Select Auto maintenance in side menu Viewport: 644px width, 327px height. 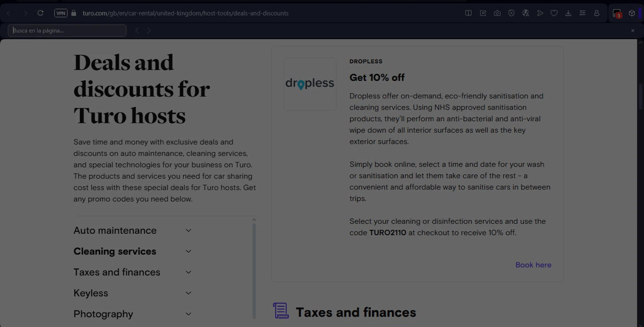(x=115, y=230)
